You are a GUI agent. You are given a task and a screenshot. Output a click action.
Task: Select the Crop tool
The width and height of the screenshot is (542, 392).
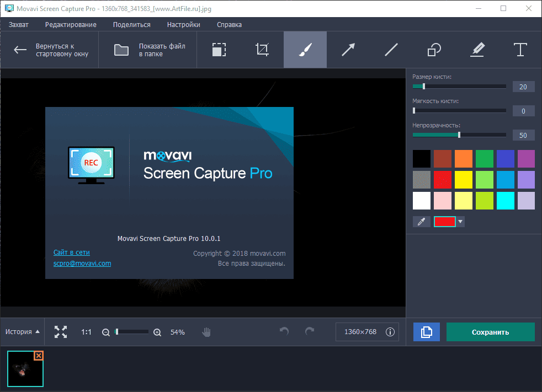click(262, 50)
